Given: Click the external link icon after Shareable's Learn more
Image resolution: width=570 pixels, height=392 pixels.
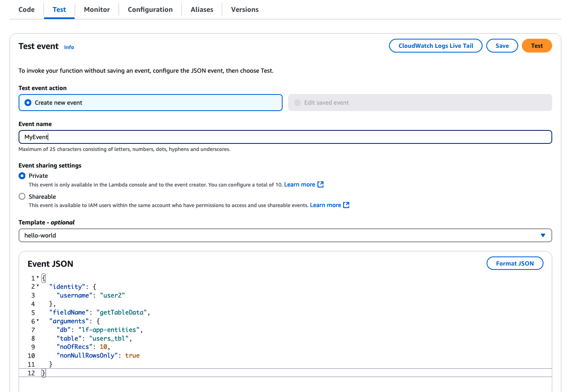Looking at the screenshot, I should [346, 205].
